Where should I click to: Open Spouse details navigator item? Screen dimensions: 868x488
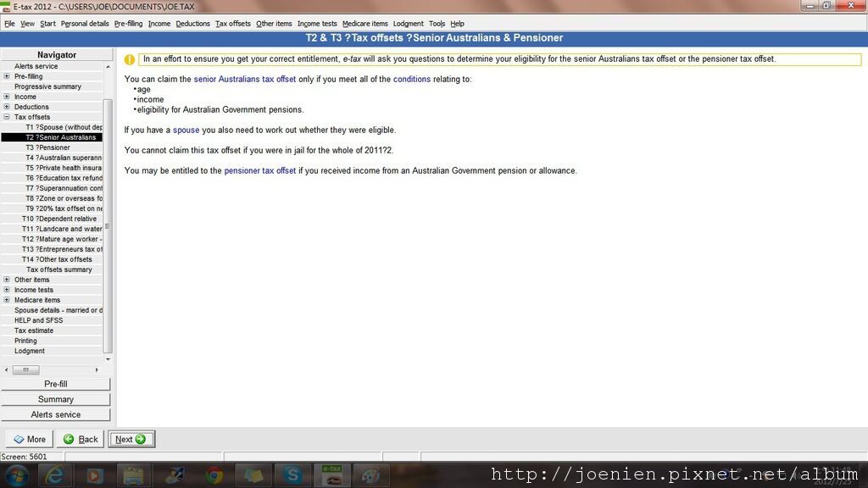pyautogui.click(x=58, y=310)
